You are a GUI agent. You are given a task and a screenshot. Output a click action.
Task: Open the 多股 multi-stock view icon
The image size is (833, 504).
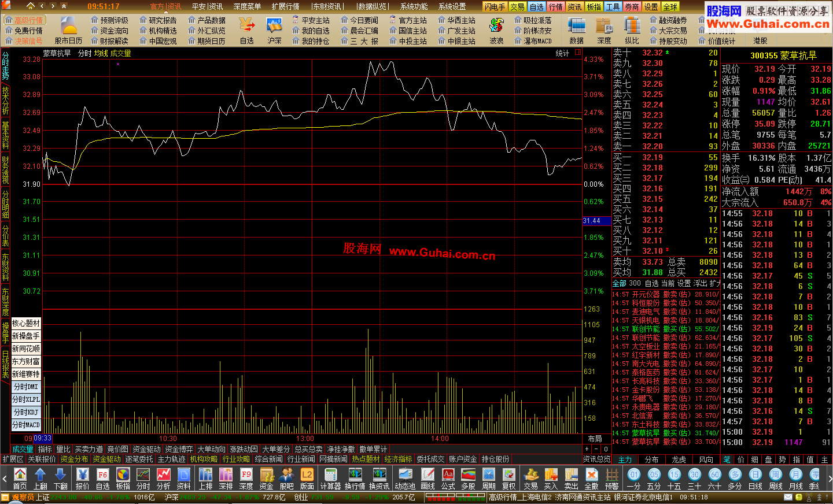[x=469, y=479]
